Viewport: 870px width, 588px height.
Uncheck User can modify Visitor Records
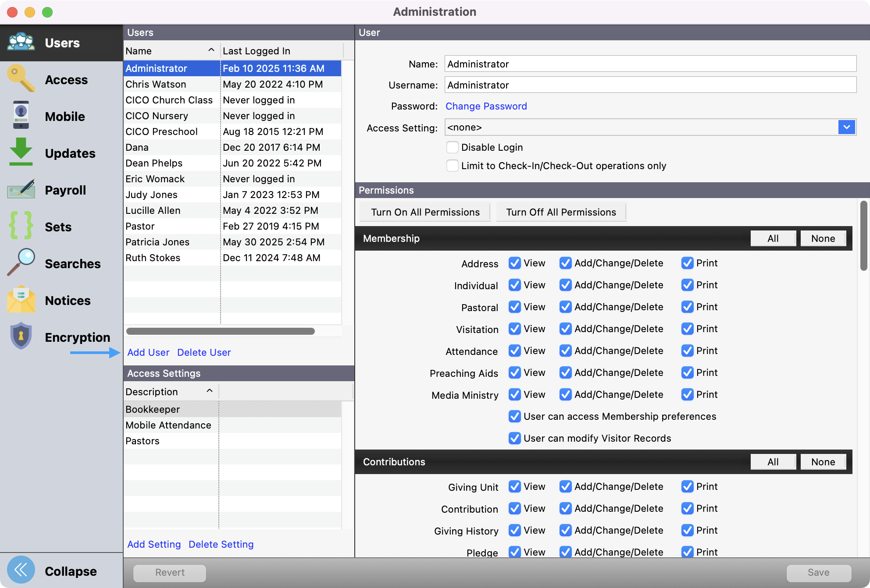[x=514, y=438]
